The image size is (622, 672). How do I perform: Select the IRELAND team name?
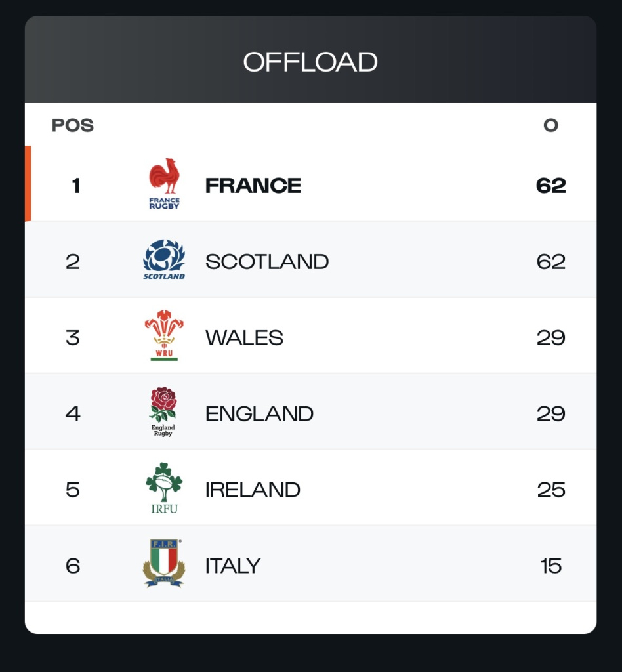[253, 490]
